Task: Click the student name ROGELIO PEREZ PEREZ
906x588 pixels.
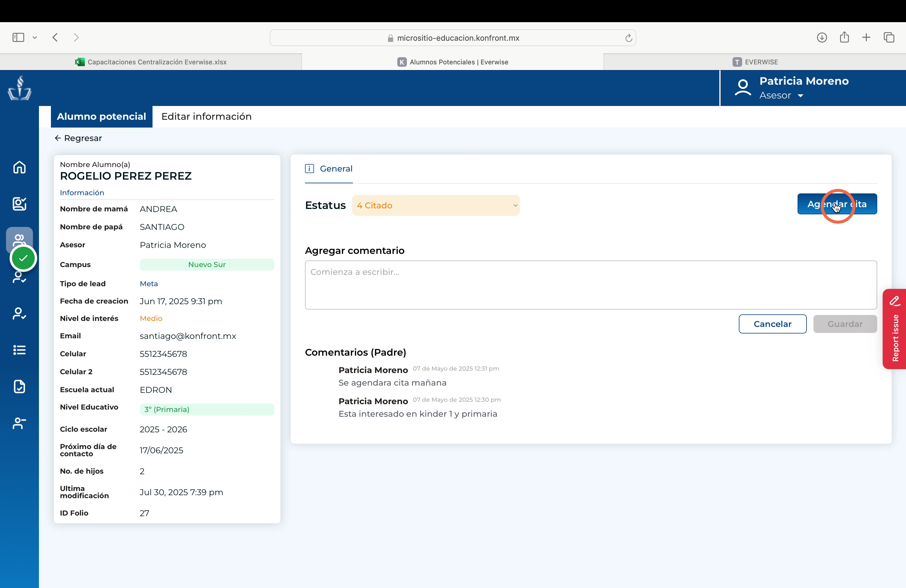Action: (126, 176)
